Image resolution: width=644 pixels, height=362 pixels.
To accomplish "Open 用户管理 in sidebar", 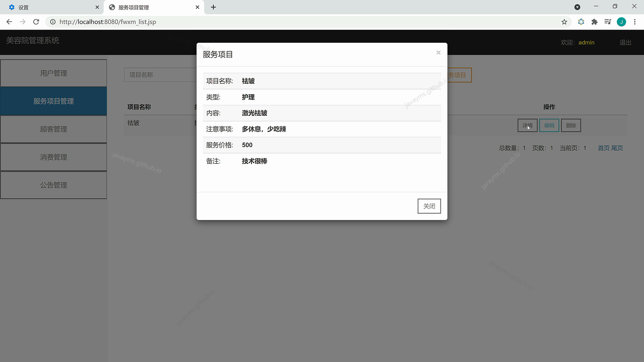I will [x=54, y=73].
